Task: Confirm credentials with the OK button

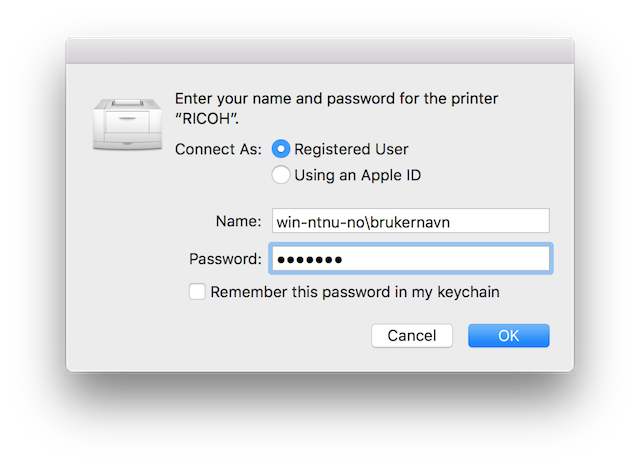Action: click(509, 335)
